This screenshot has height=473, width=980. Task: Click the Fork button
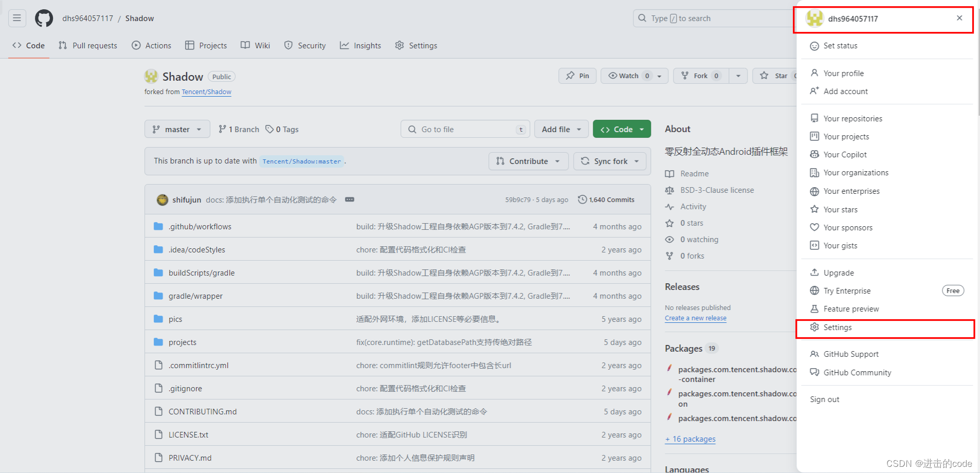click(702, 76)
